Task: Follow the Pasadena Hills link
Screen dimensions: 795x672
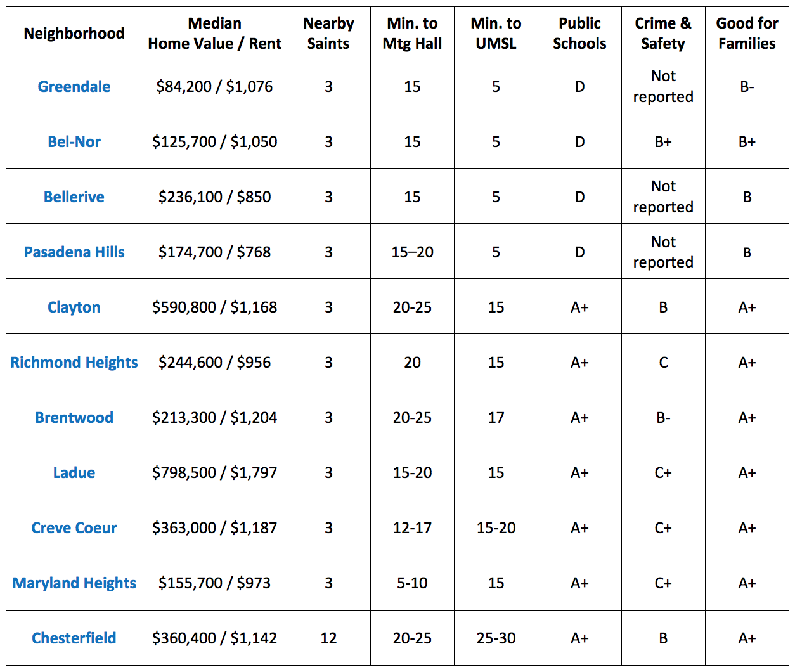Action: (x=74, y=252)
